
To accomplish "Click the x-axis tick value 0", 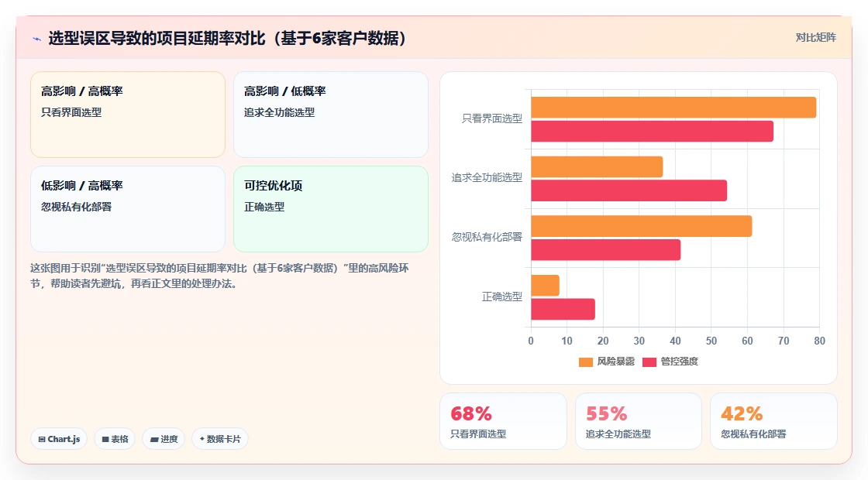I will 531,341.
